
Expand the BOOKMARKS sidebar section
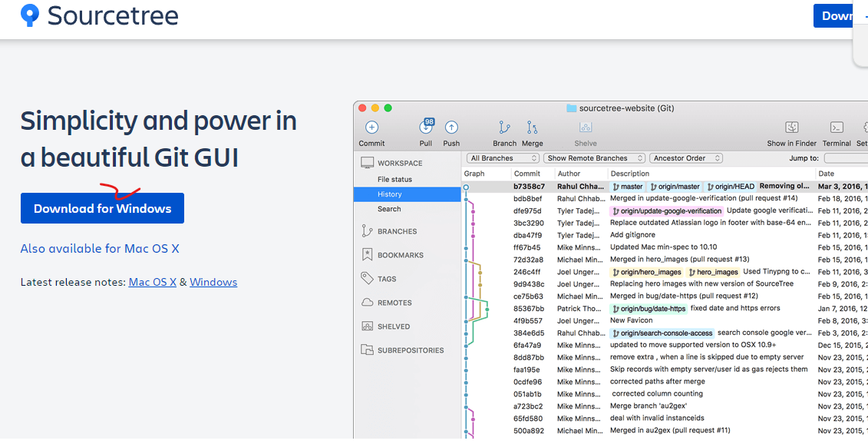pos(401,255)
